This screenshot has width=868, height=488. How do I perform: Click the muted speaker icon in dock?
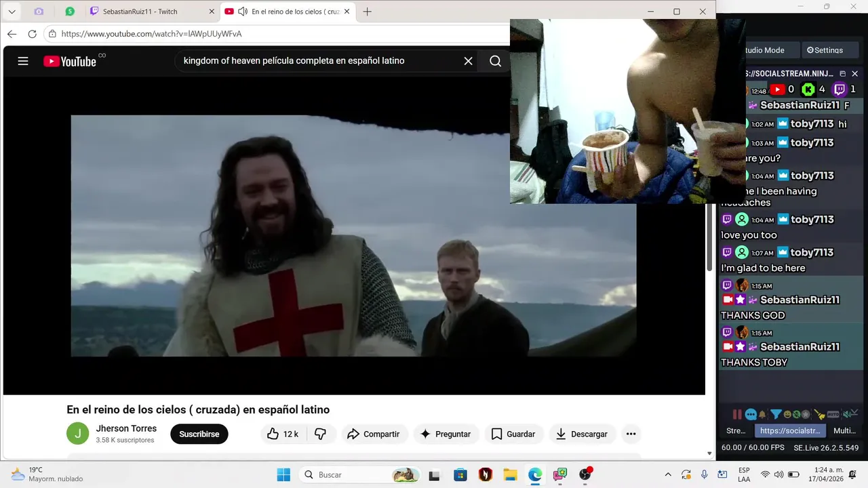tap(847, 415)
